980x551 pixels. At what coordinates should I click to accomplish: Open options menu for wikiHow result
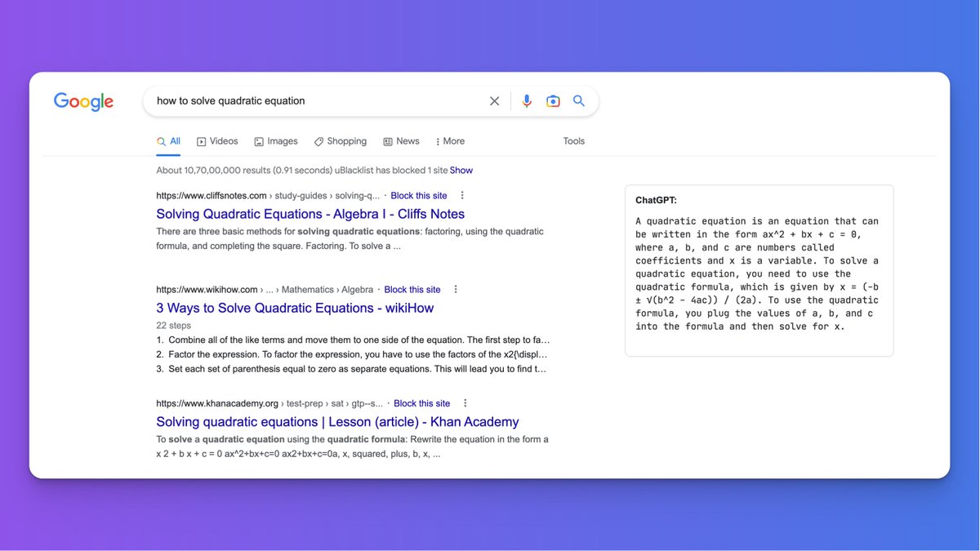click(x=456, y=290)
